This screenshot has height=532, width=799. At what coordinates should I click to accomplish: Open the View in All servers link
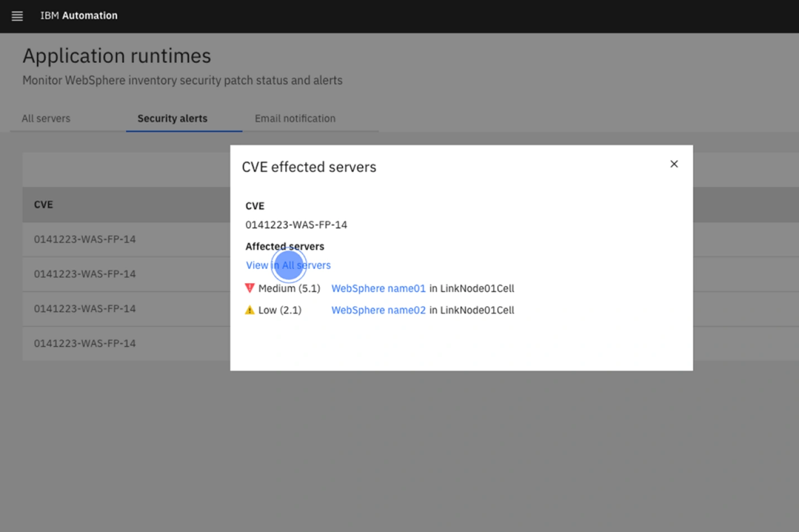point(288,265)
